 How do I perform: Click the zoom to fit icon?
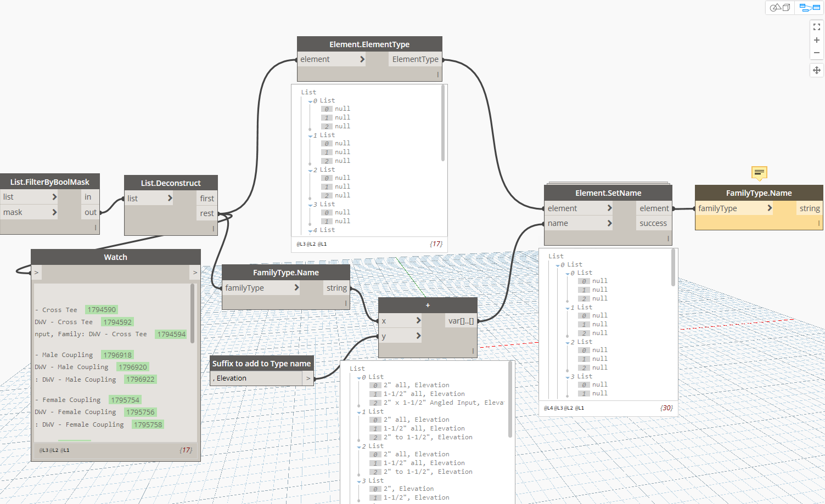point(817,26)
